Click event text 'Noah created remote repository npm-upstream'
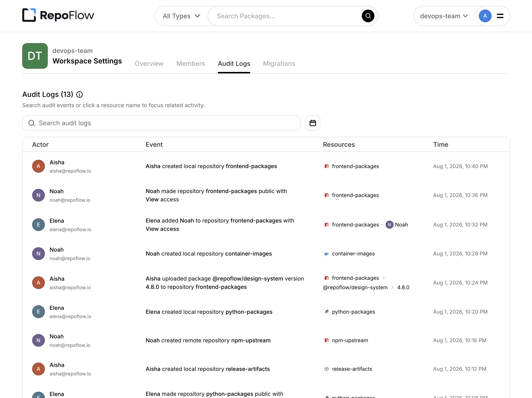 [208, 340]
